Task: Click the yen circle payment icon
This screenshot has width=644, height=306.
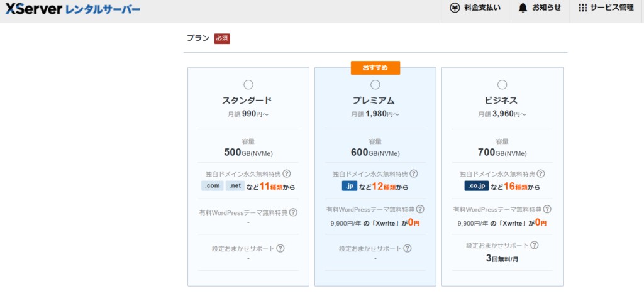Action: 455,8
